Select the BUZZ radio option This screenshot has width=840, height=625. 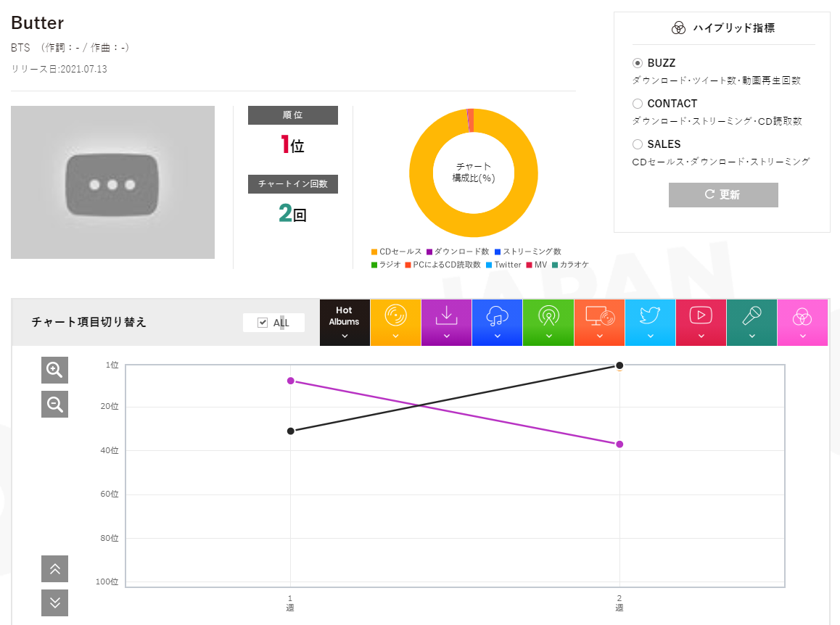tap(638, 63)
